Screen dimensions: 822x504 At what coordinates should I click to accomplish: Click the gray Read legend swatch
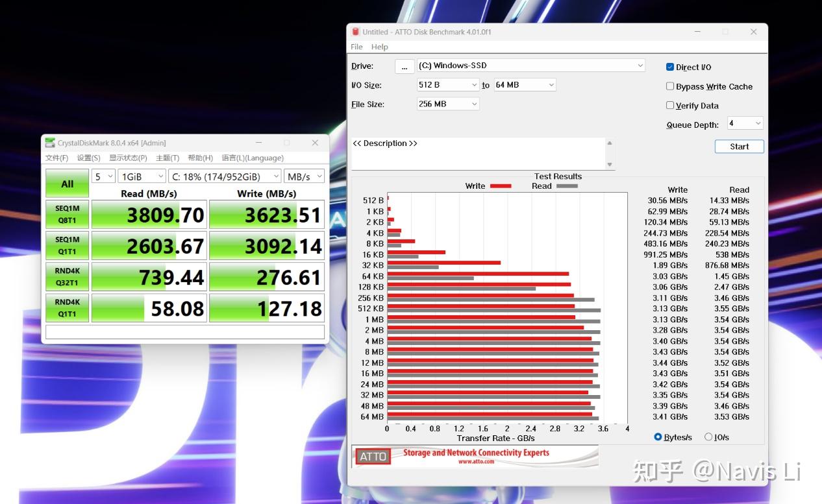click(x=567, y=186)
